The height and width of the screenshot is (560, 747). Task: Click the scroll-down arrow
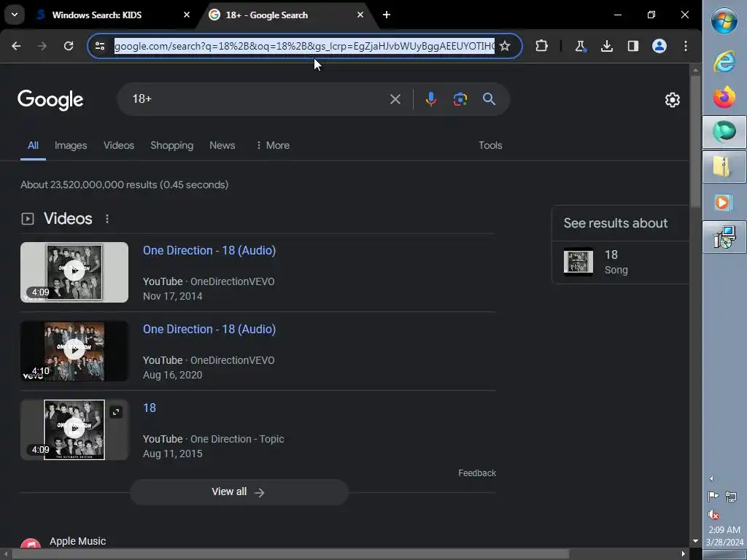coord(695,541)
